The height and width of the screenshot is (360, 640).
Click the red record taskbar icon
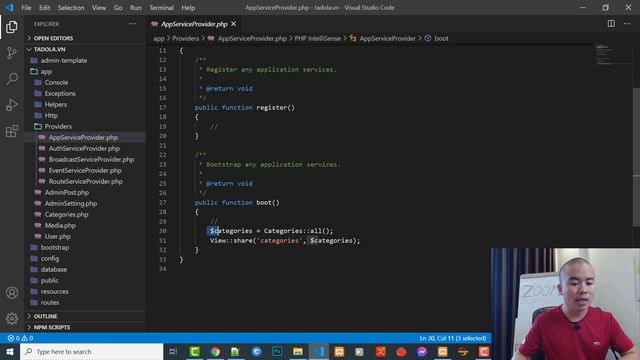(x=401, y=351)
